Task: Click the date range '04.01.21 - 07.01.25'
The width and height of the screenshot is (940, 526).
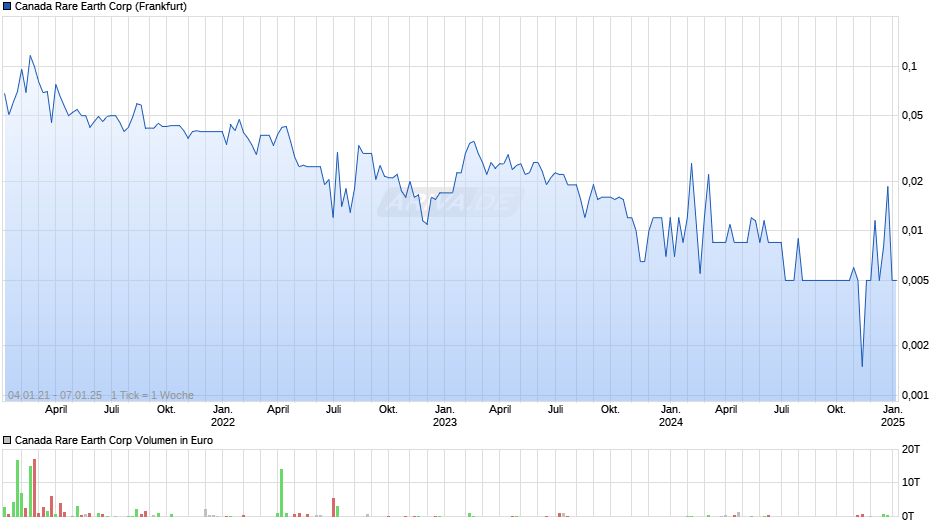Action: 55,395
